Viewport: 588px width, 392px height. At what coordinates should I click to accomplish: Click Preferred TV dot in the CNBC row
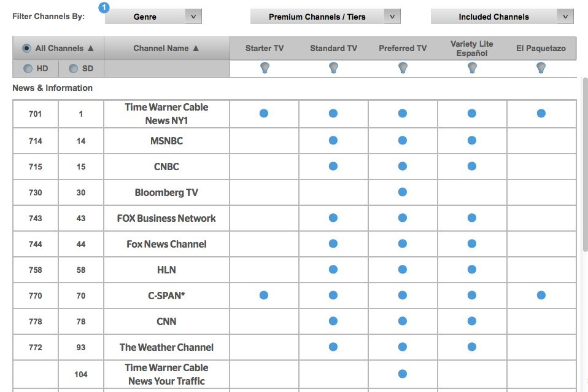click(403, 167)
